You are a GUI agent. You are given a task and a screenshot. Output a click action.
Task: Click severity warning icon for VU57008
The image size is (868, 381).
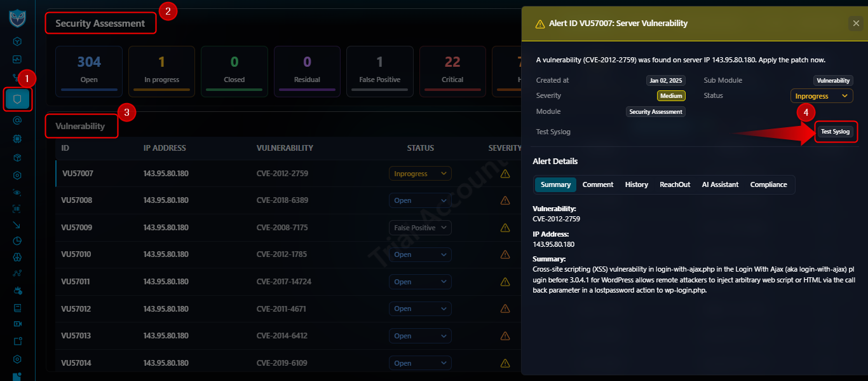(505, 200)
